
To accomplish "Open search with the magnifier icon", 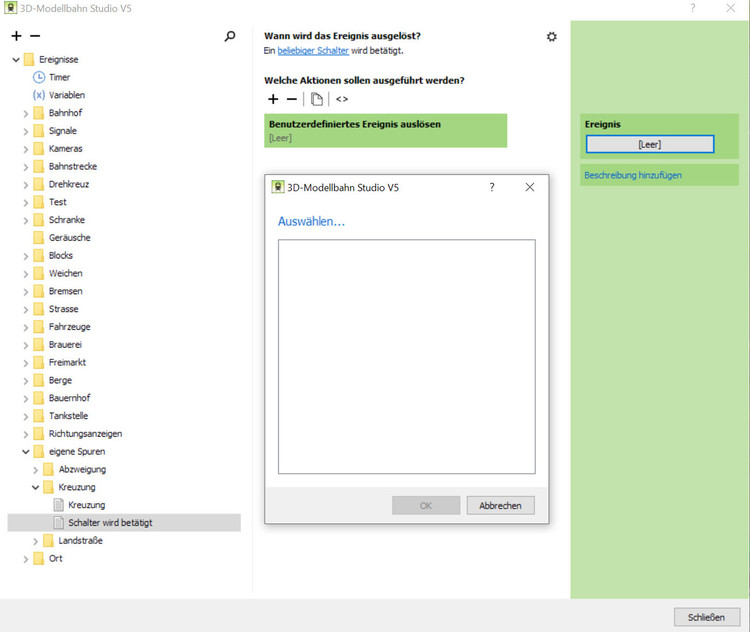I will (x=230, y=36).
